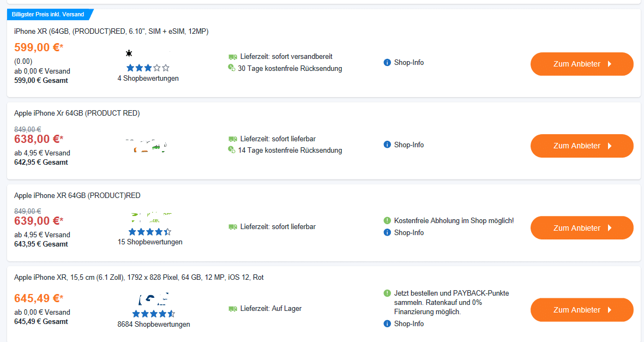The image size is (644, 342).
Task: Click the struck-through '849,00 €' above 639,00 €
Action: (x=27, y=211)
